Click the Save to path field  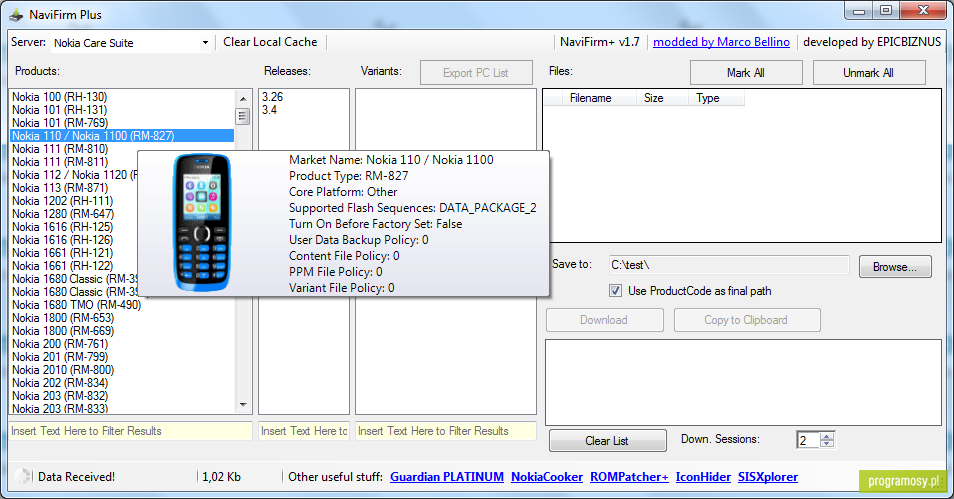729,265
